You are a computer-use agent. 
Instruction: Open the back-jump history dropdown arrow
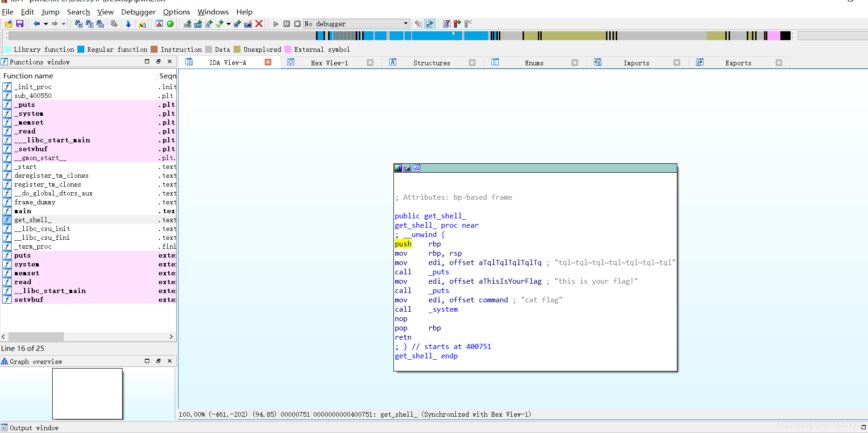tap(46, 24)
